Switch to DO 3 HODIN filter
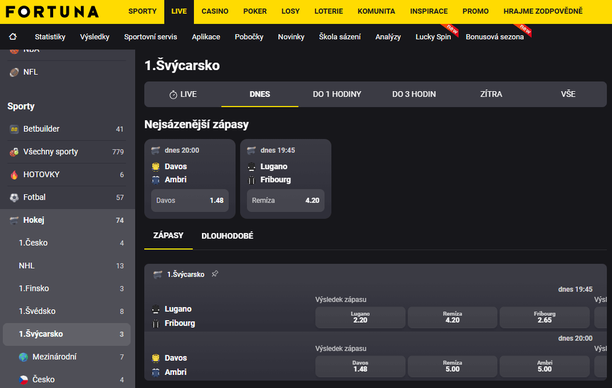 [x=414, y=94]
